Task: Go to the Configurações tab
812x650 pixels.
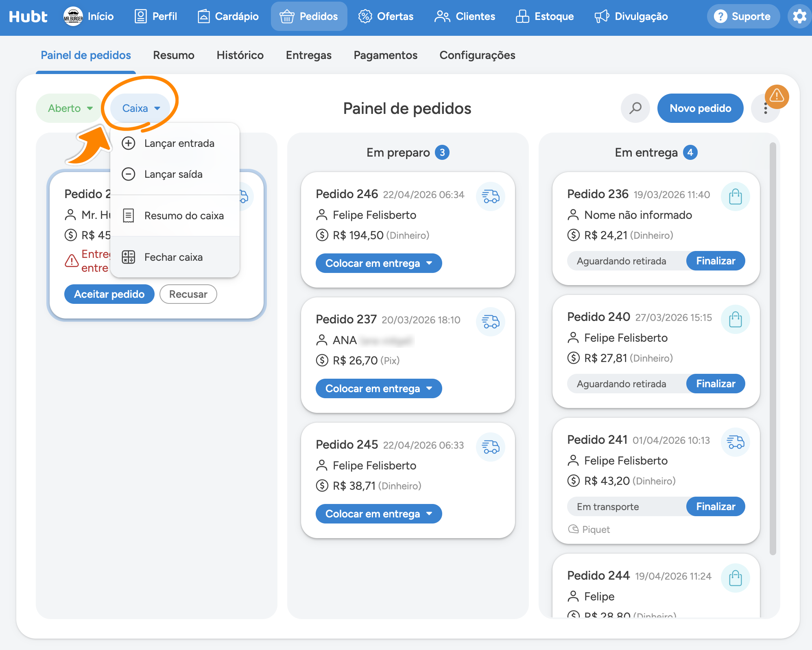Action: pyautogui.click(x=477, y=55)
